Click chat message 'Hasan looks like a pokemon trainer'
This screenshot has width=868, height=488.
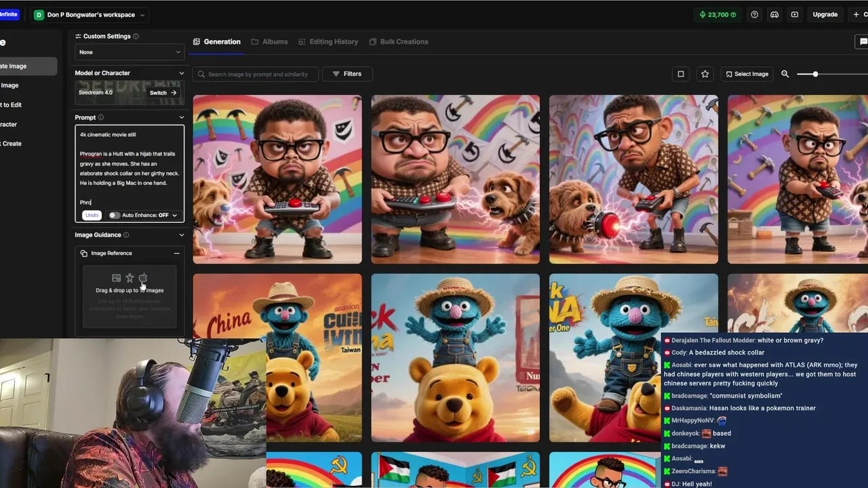coord(762,408)
